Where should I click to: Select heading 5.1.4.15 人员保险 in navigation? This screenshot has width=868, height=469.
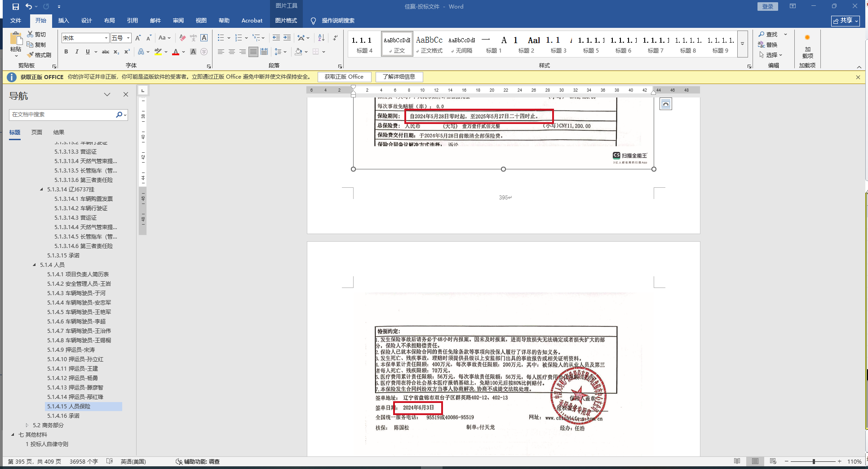tap(84, 407)
